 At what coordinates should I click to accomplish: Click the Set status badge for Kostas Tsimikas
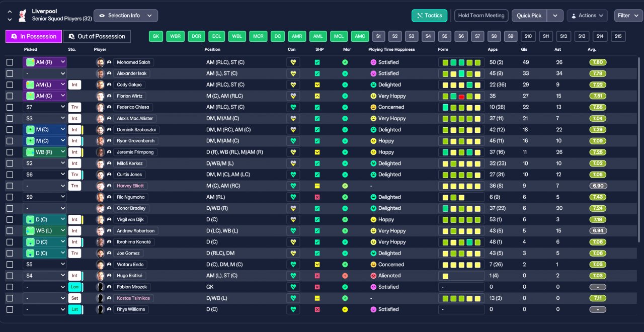coord(75,298)
